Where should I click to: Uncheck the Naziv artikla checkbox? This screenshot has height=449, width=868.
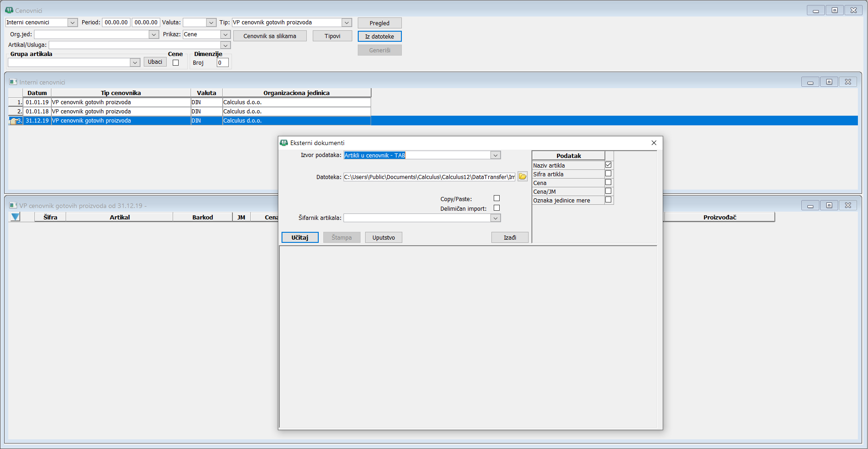point(608,165)
